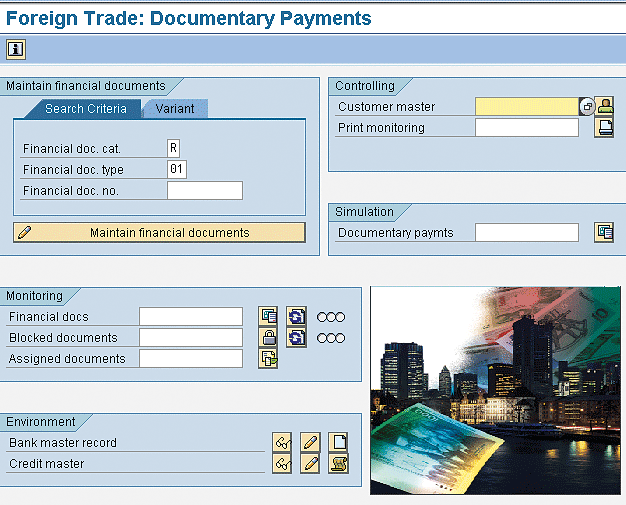Image resolution: width=626 pixels, height=505 pixels.
Task: Focus the Financial doc. no. field
Action: pos(205,190)
